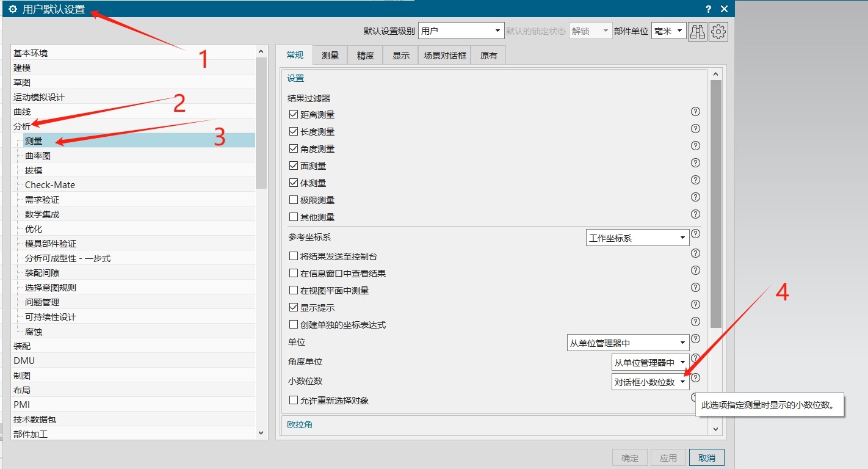Viewport: 868px width, 469px height.
Task: Switch to the 测量 tab
Action: pos(330,56)
